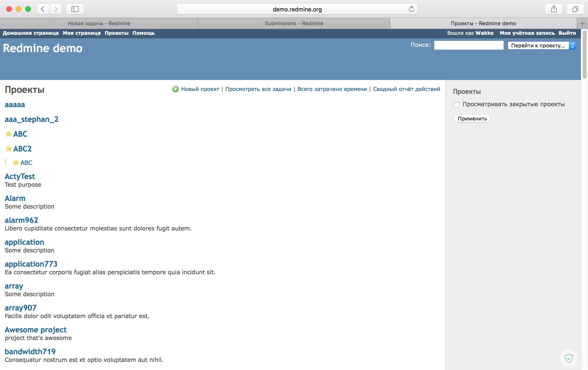The width and height of the screenshot is (588, 370).
Task: Focus the 'Поиск' search field
Action: [468, 45]
